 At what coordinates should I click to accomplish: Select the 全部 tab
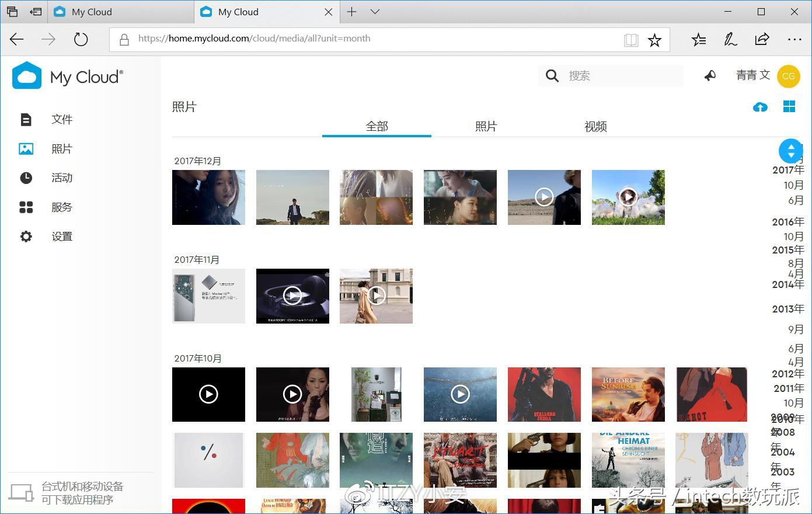376,126
